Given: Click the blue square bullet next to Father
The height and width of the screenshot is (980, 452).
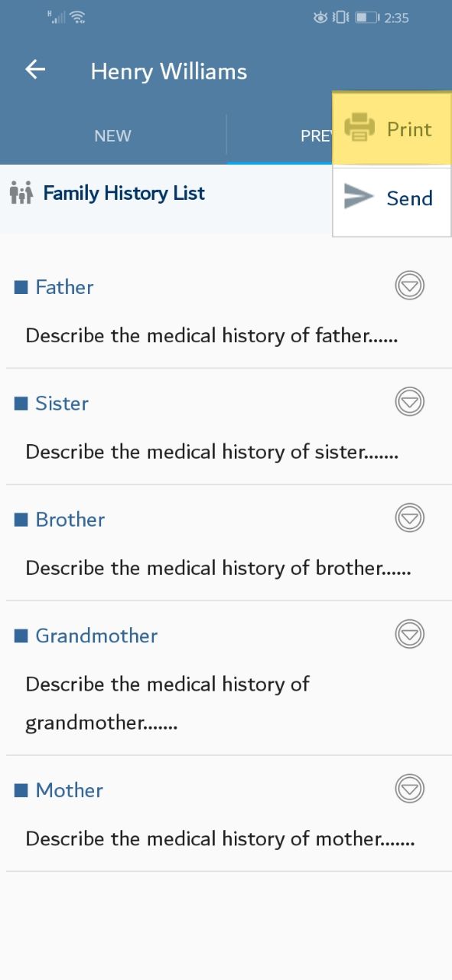Looking at the screenshot, I should pos(21,288).
